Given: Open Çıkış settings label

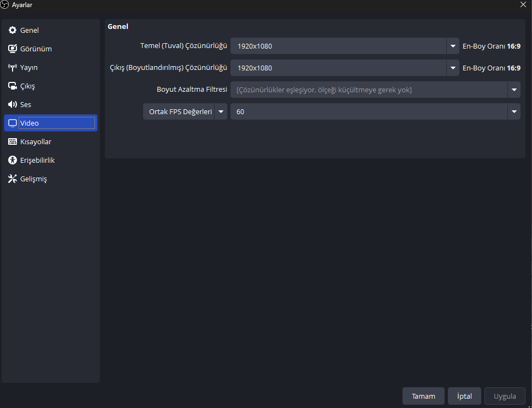Looking at the screenshot, I should click(x=27, y=86).
